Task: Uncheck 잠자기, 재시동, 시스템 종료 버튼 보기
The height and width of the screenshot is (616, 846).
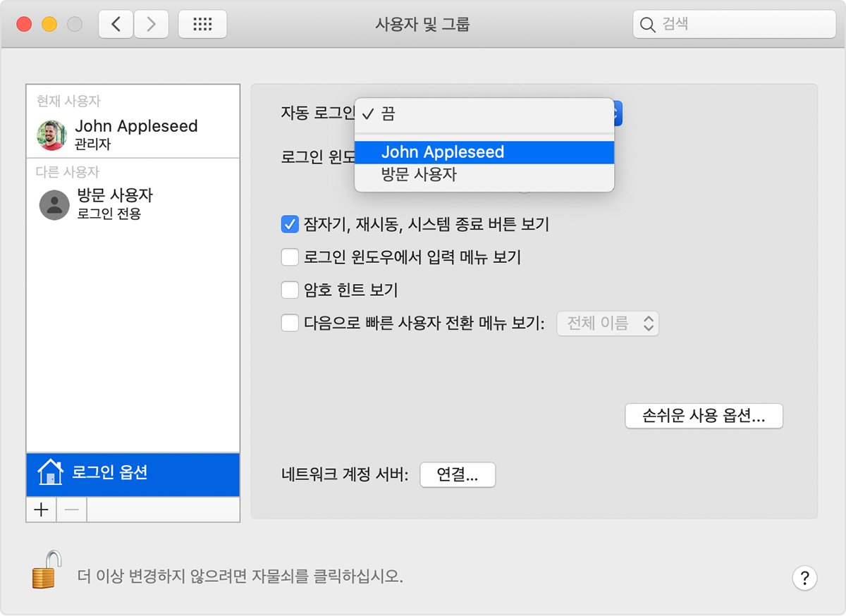Action: coord(290,225)
